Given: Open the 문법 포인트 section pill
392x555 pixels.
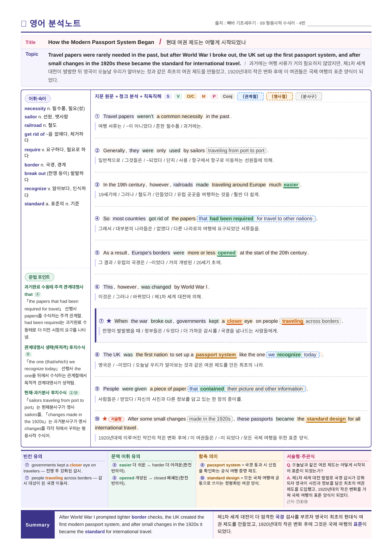Looking at the screenshot, I should (x=40, y=277).
